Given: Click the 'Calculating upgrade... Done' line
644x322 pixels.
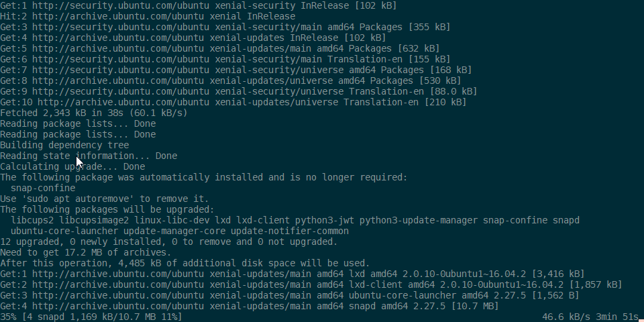Looking at the screenshot, I should (72, 166).
